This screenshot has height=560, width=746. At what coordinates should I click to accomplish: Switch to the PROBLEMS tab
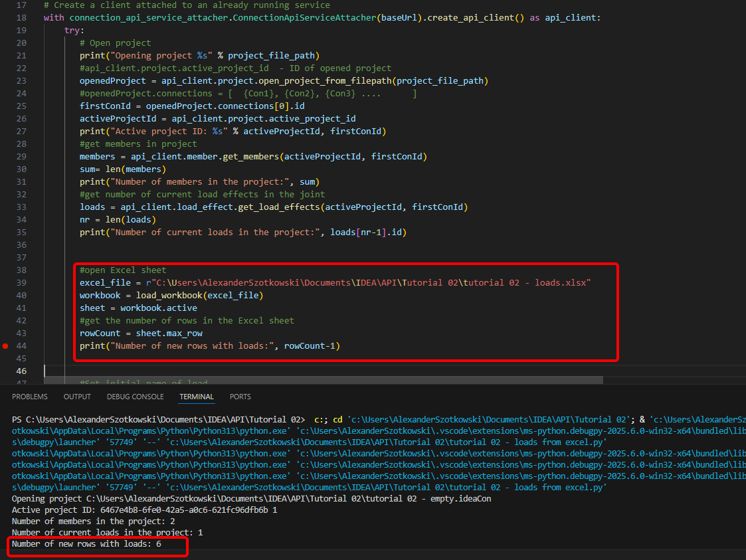tap(31, 396)
